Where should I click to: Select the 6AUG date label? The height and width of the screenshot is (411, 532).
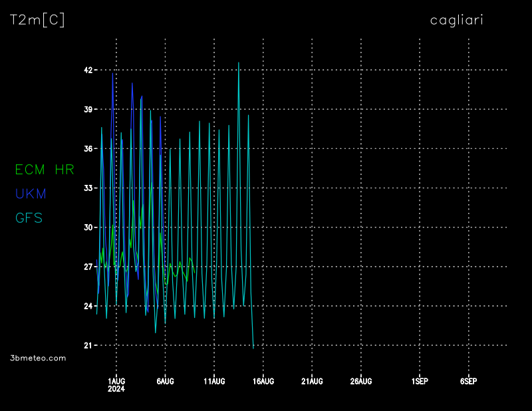[165, 381]
